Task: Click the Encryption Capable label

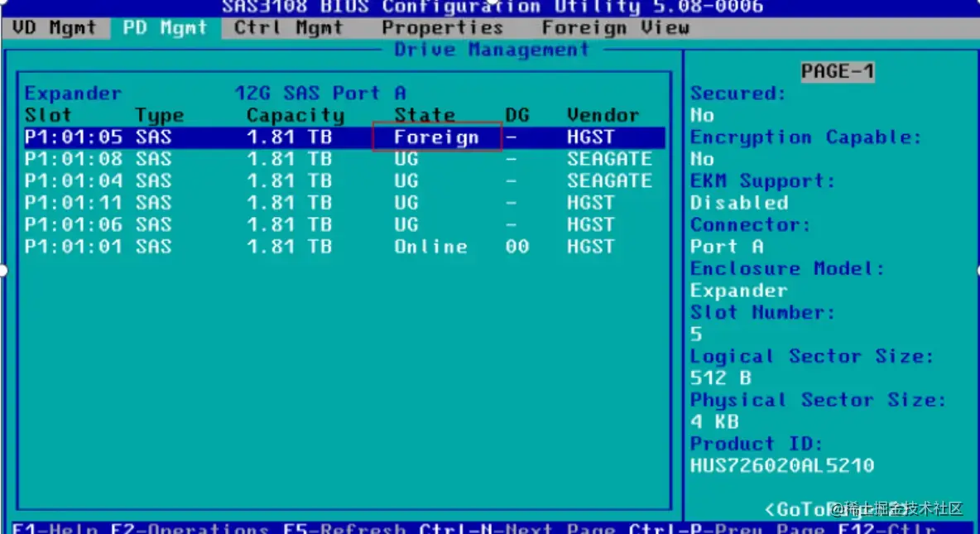Action: (805, 137)
